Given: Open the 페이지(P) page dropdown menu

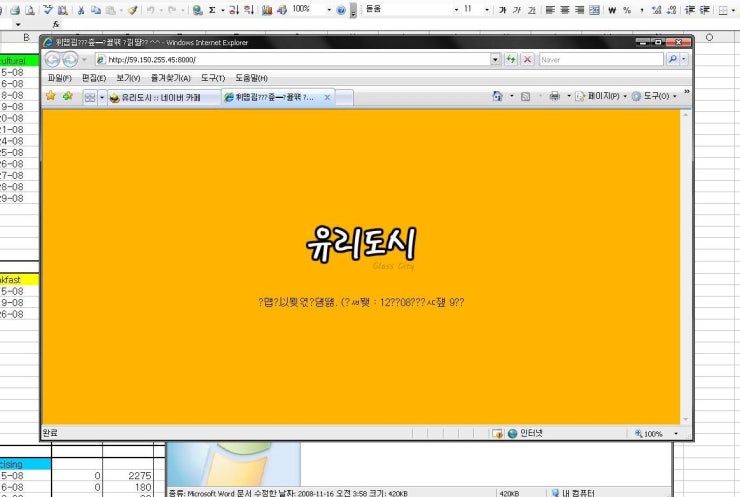Looking at the screenshot, I should coord(601,97).
